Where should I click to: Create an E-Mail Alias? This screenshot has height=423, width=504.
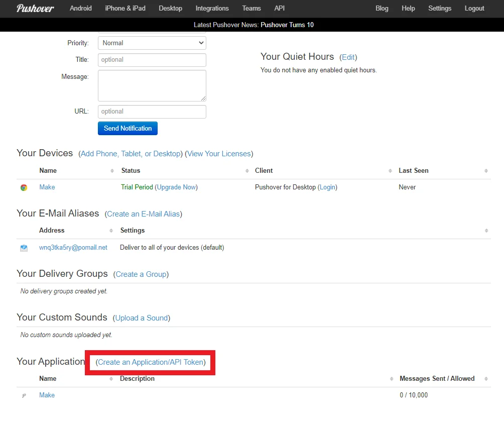click(x=143, y=214)
